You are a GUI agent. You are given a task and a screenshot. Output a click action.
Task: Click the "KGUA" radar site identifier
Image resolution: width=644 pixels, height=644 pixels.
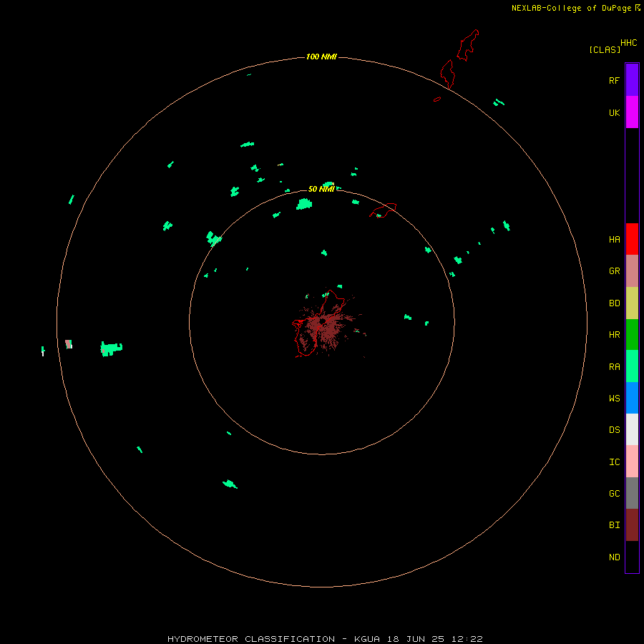pyautogui.click(x=367, y=639)
